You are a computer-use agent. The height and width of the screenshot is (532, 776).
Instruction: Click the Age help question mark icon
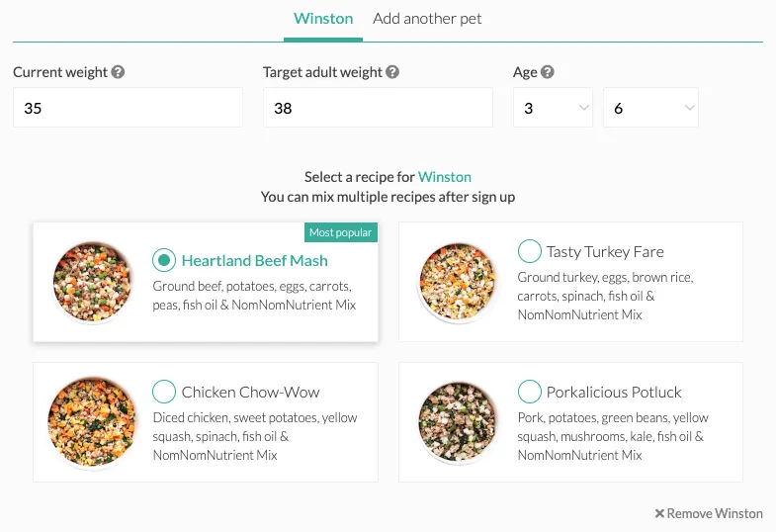pyautogui.click(x=548, y=72)
